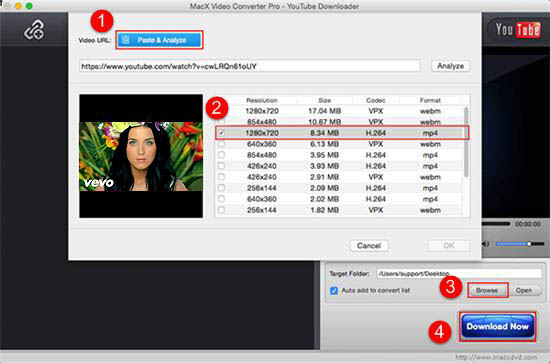The width and height of the screenshot is (550, 363).
Task: Click Cancel in the dialog
Action: (369, 246)
